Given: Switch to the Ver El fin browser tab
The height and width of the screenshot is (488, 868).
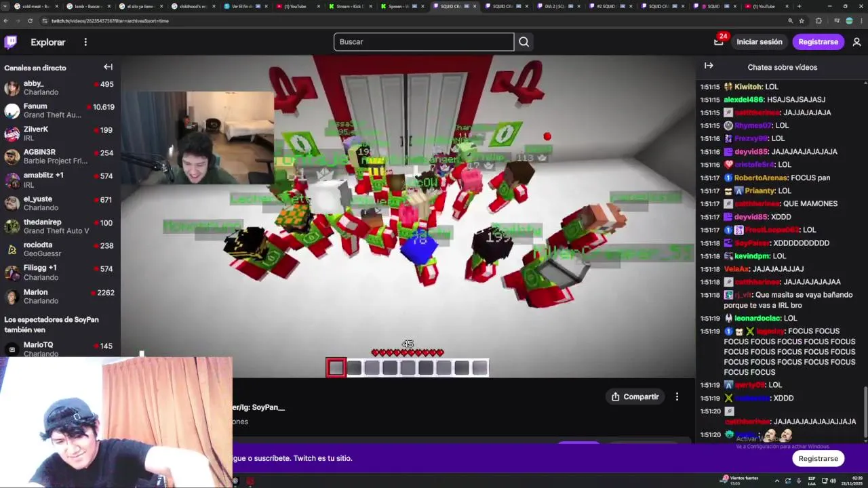Looking at the screenshot, I should tap(245, 6).
